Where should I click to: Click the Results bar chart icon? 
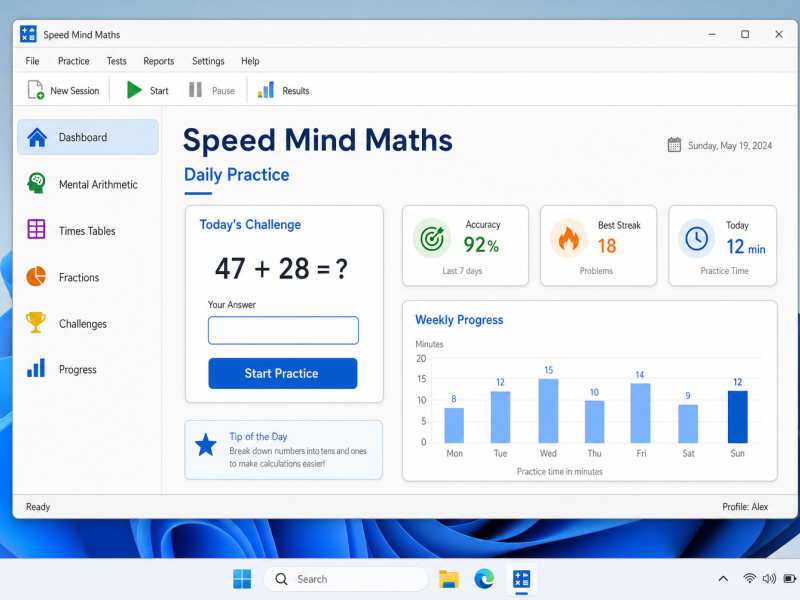(266, 90)
